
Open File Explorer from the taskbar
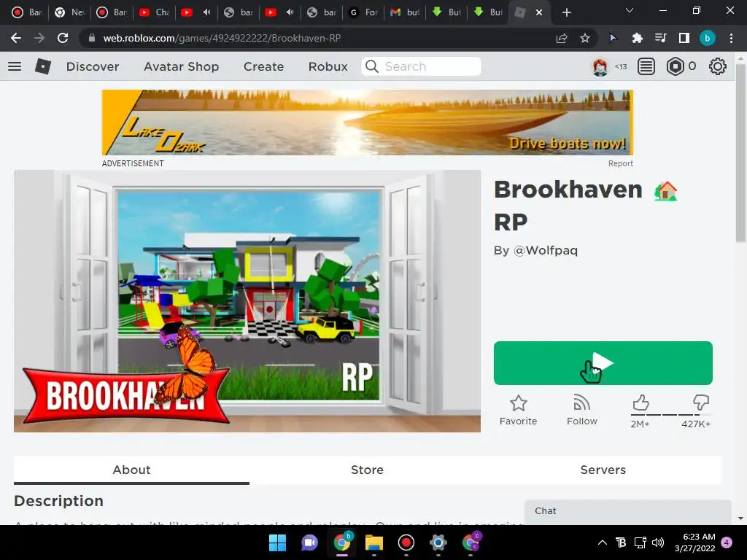(374, 542)
